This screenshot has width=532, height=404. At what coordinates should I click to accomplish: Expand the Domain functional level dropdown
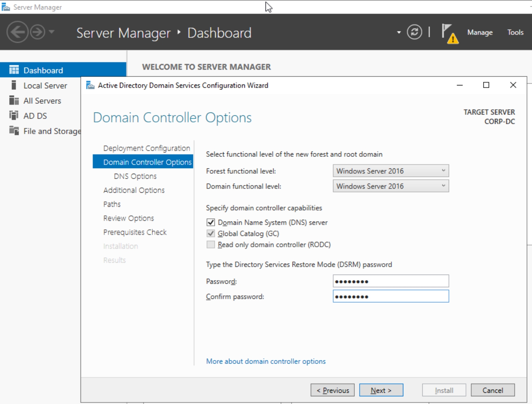[391, 186]
